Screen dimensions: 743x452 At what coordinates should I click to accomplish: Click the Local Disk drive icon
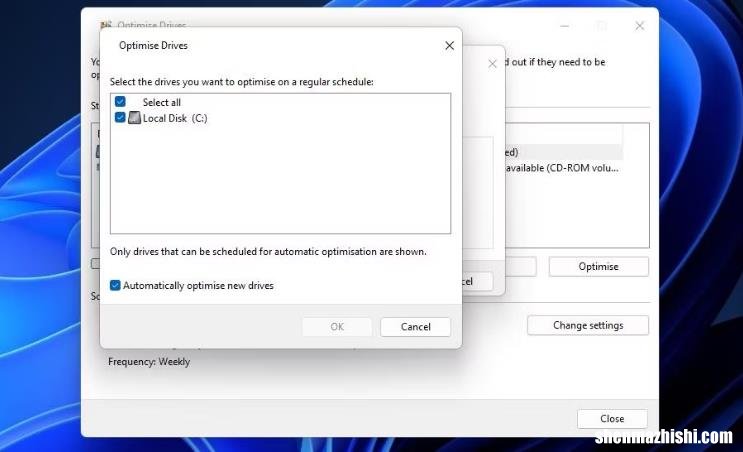tap(135, 118)
